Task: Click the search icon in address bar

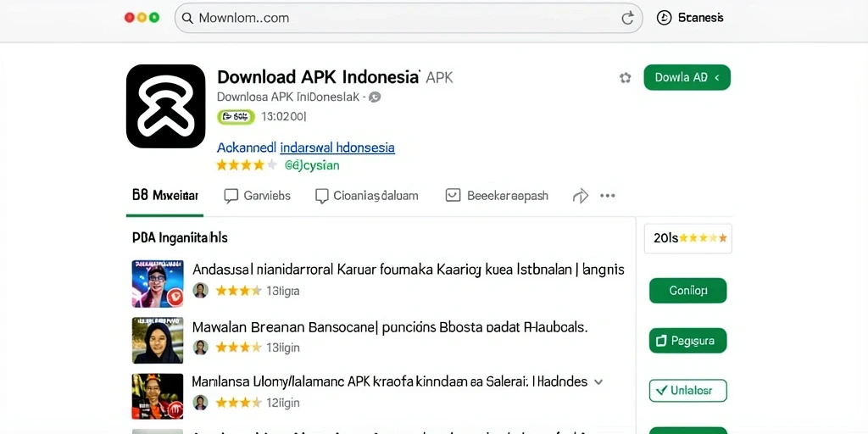Action: click(x=187, y=19)
